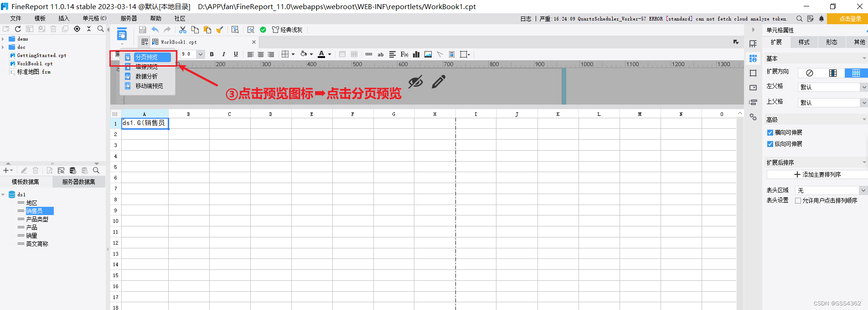868x310 pixels.
Task: Click the search magnifier in the file panel
Action: tap(101, 29)
